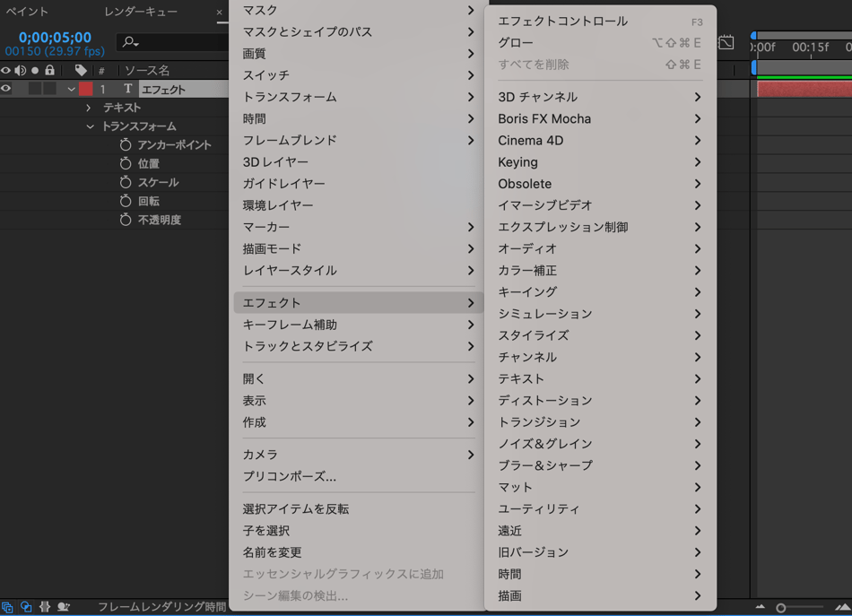Toggle the Transfer Controls pane button
Viewport: 852px width, 616px height.
point(26,607)
